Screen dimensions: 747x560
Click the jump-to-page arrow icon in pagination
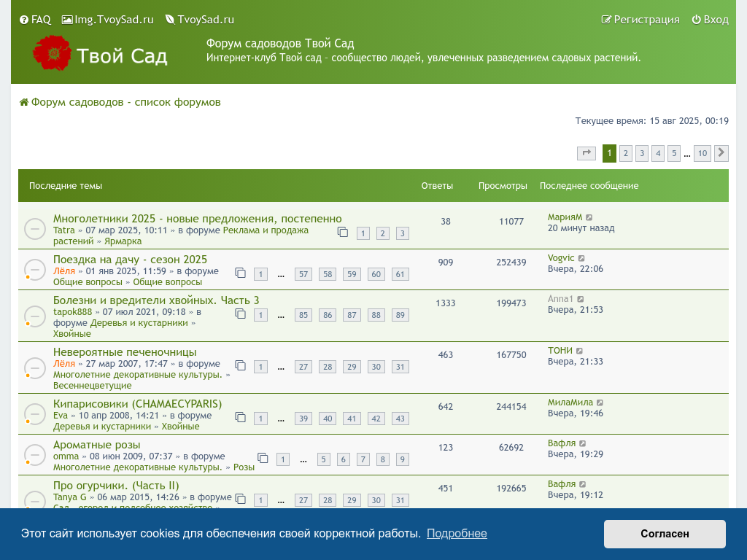coord(586,153)
